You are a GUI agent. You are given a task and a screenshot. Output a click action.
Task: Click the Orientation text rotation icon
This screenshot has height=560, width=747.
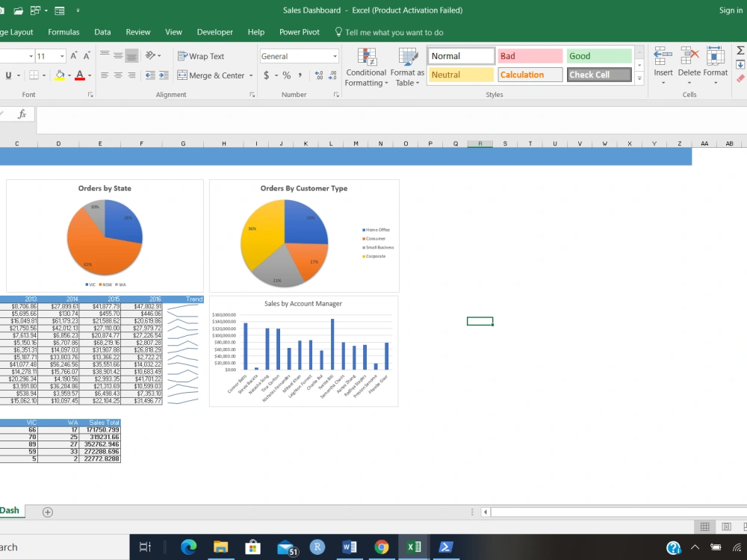point(151,56)
